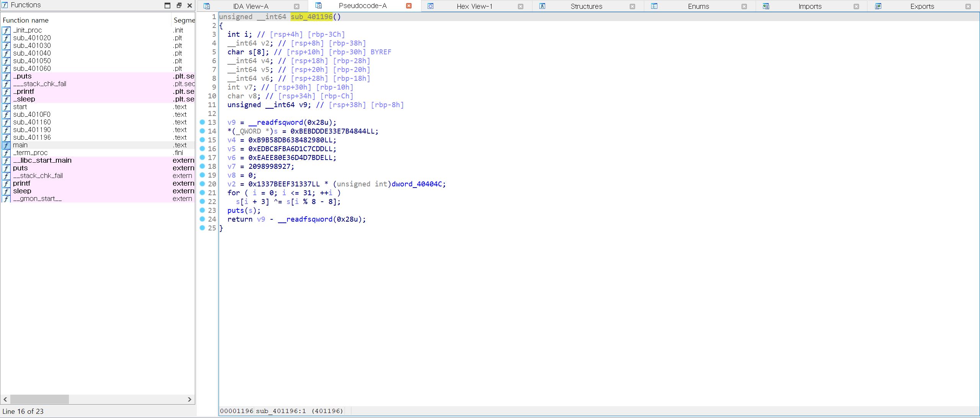
Task: Switch to the IDA View-A tab
Action: click(x=251, y=6)
